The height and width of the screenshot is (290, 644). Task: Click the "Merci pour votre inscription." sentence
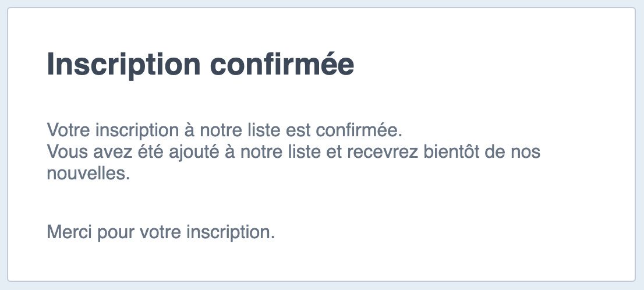(161, 232)
